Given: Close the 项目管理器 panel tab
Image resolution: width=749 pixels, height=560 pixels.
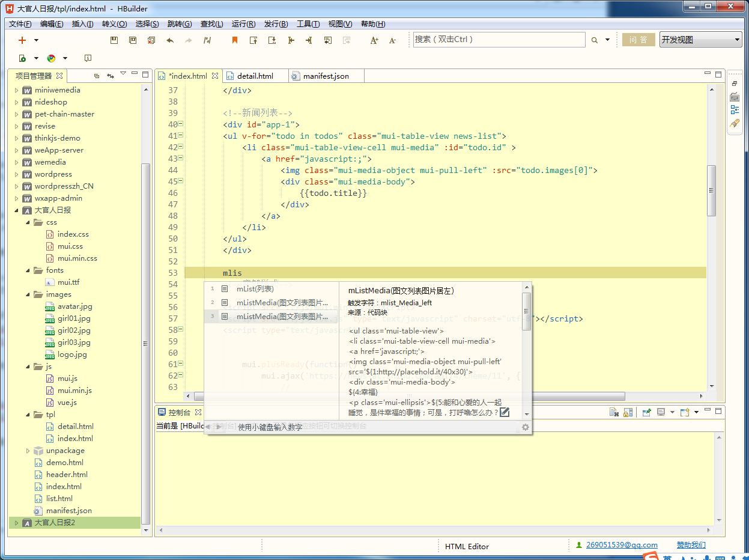Looking at the screenshot, I should [59, 76].
